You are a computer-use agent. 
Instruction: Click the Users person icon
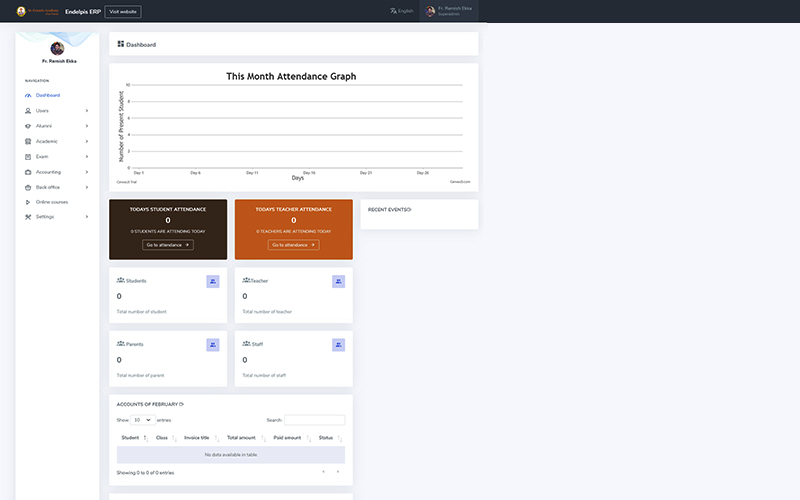[x=28, y=111]
